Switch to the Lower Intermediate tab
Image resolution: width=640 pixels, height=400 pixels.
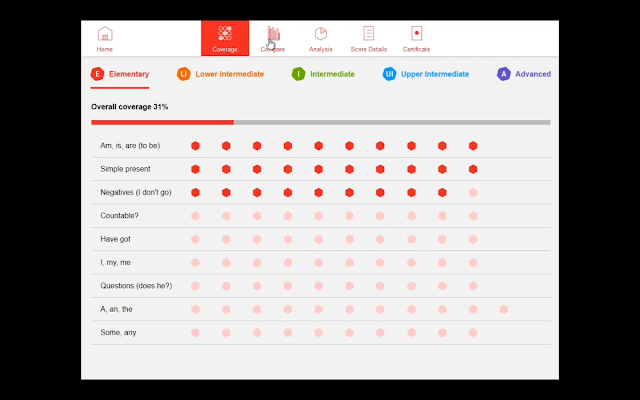coord(230,74)
